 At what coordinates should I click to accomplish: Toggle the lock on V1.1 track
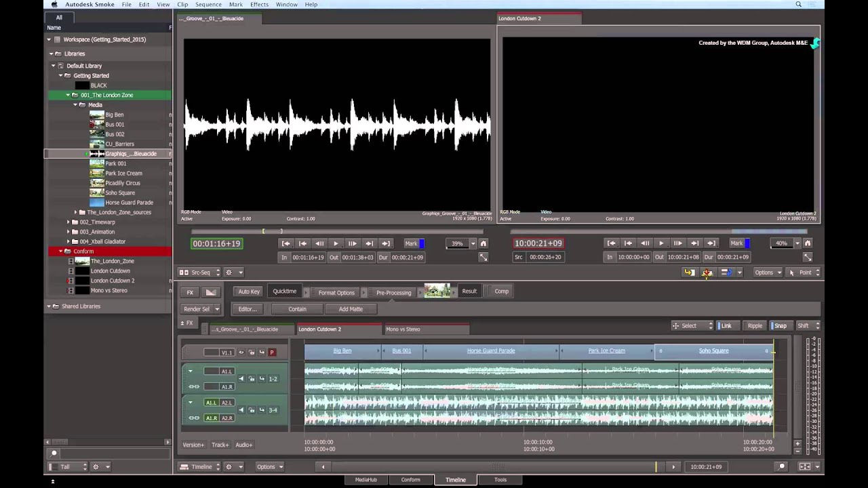252,352
